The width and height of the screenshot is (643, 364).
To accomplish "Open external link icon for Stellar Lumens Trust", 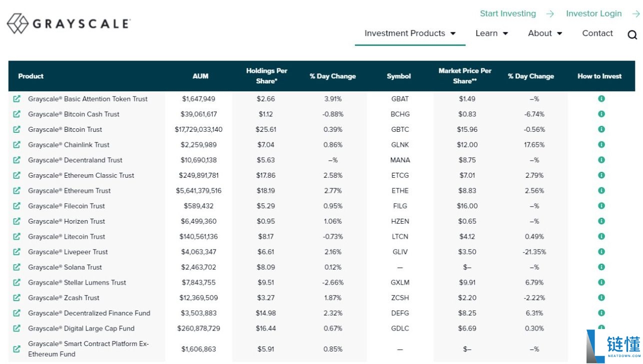I will pos(17,283).
